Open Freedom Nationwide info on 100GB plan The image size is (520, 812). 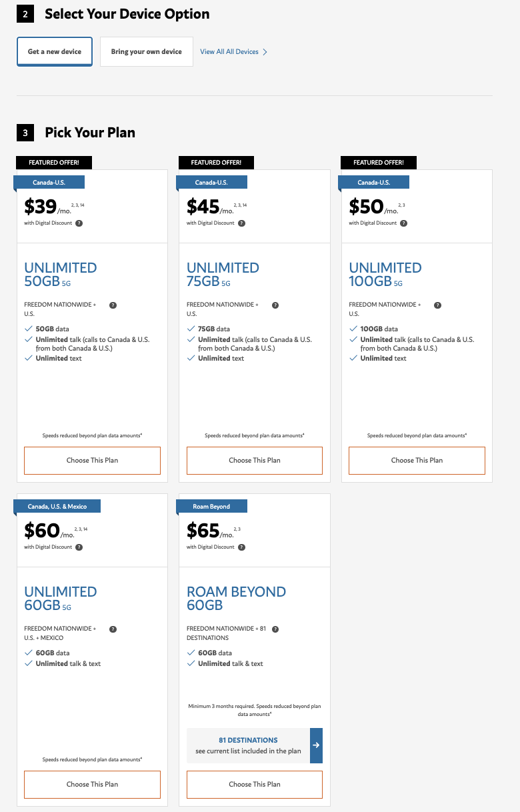coord(437,305)
